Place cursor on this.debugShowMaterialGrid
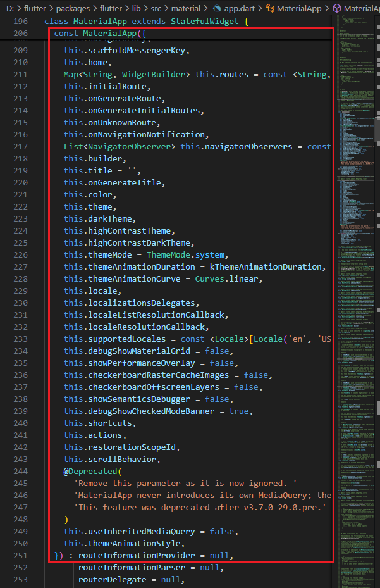 coord(126,351)
